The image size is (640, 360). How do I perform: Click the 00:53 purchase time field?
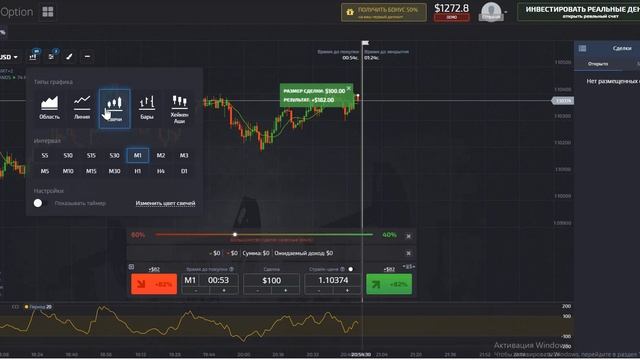pos(218,280)
